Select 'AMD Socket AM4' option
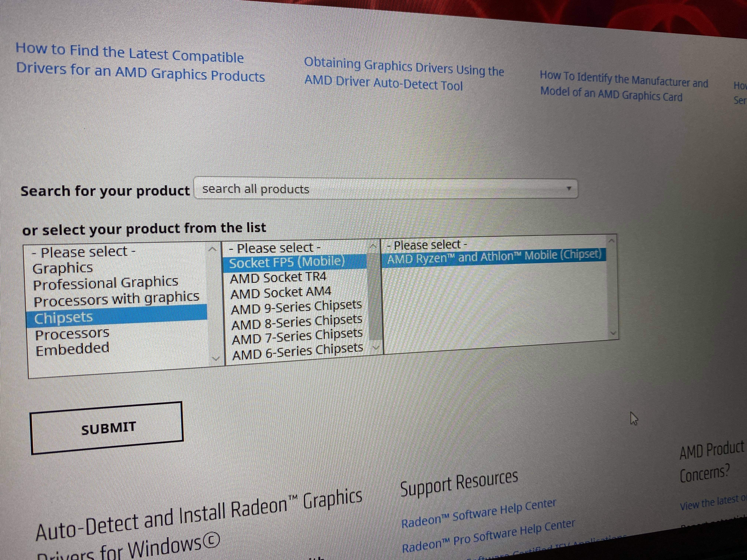Screen dimensions: 747x560 [281, 292]
